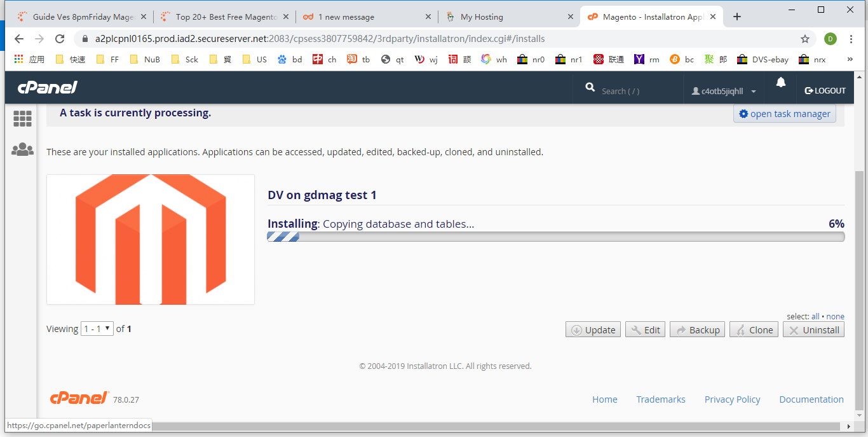The width and height of the screenshot is (868, 437).
Task: Expand the c4otb5jiqhll user dropdown
Action: [x=724, y=91]
